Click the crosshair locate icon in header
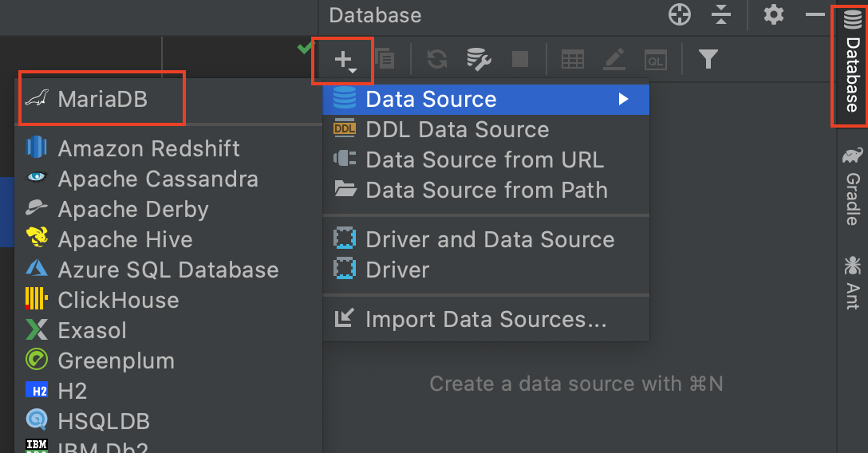868x453 pixels. [x=679, y=15]
